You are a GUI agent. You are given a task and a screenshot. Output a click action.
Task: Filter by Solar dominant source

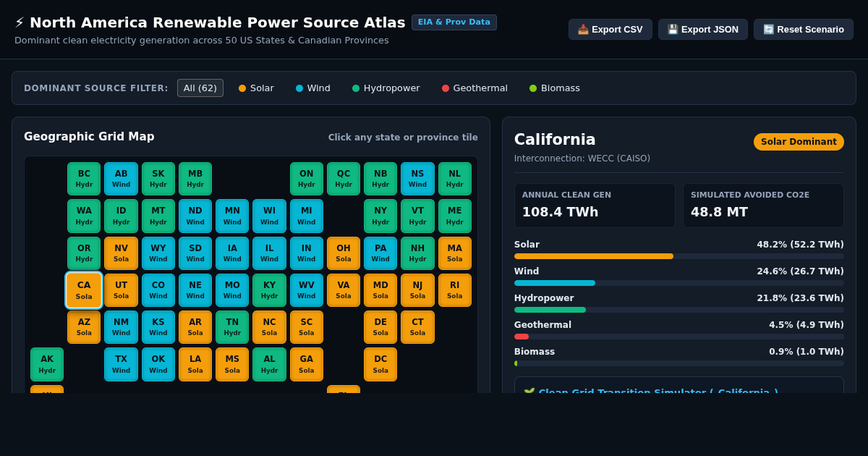(x=256, y=88)
